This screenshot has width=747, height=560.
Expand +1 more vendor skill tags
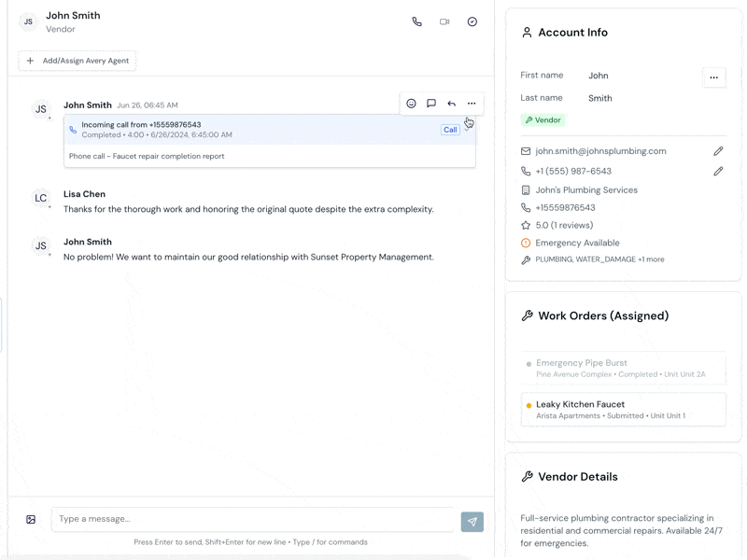(x=651, y=259)
